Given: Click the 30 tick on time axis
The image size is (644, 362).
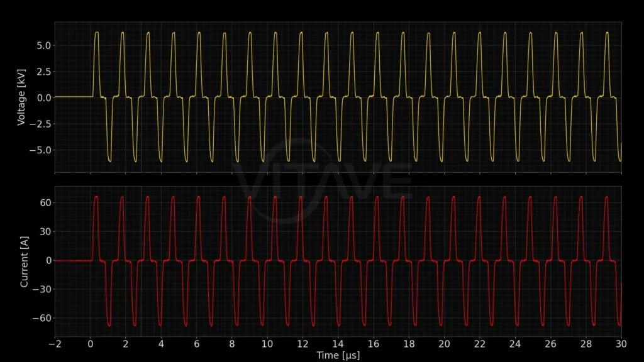Looking at the screenshot, I should click(621, 344).
